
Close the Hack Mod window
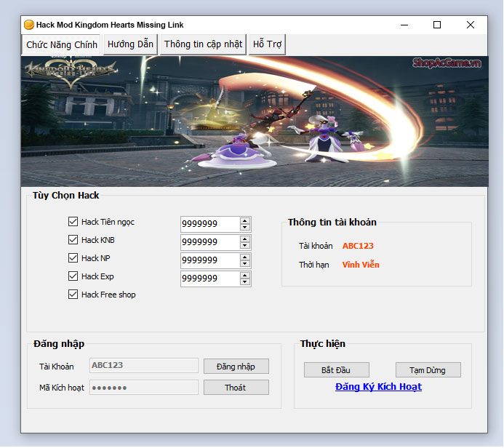[471, 25]
